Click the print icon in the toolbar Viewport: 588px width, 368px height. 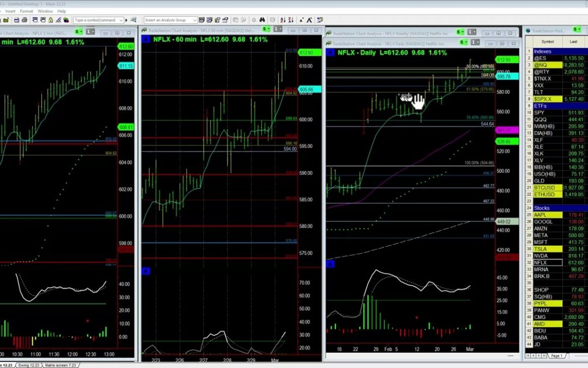click(24, 20)
